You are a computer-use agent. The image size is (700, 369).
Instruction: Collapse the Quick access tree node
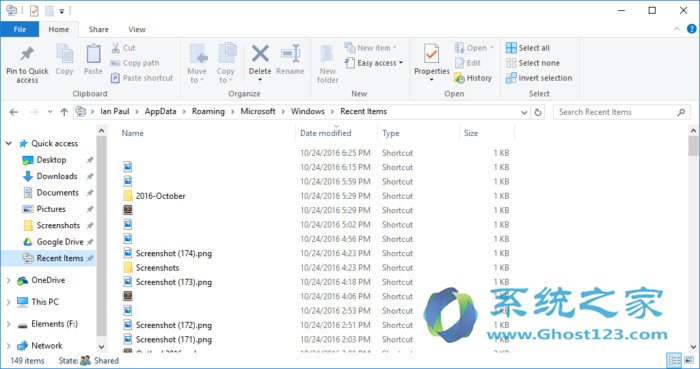click(x=8, y=143)
